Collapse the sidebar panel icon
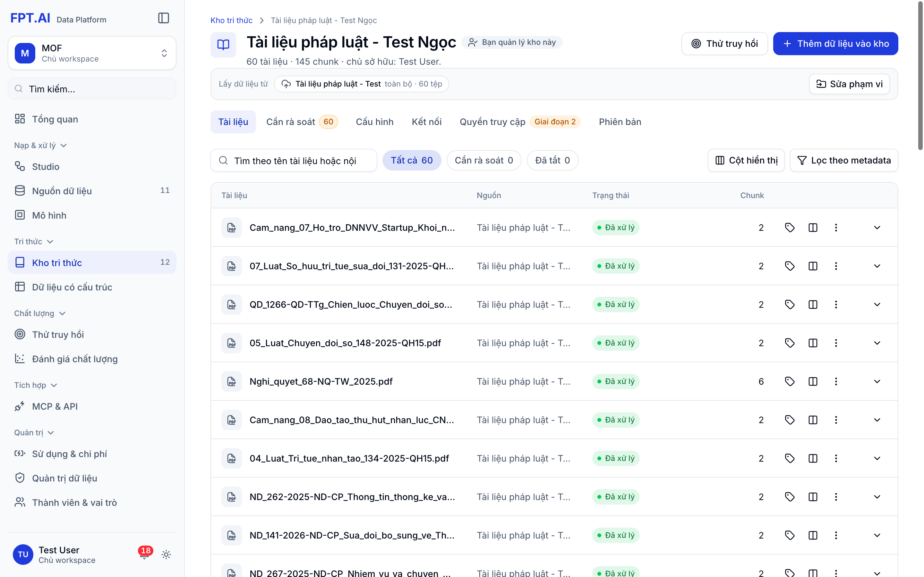This screenshot has width=924, height=577. click(x=163, y=18)
